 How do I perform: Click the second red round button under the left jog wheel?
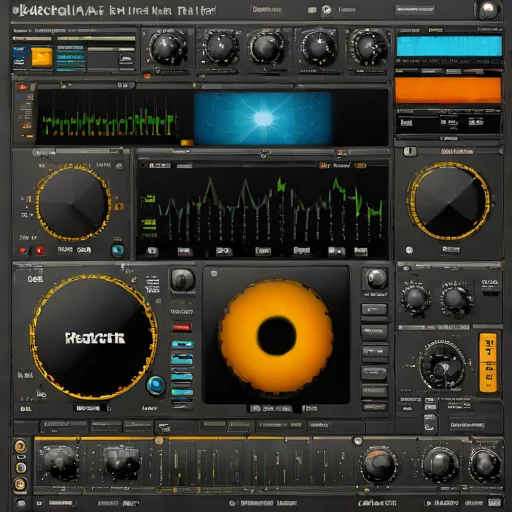(x=40, y=250)
